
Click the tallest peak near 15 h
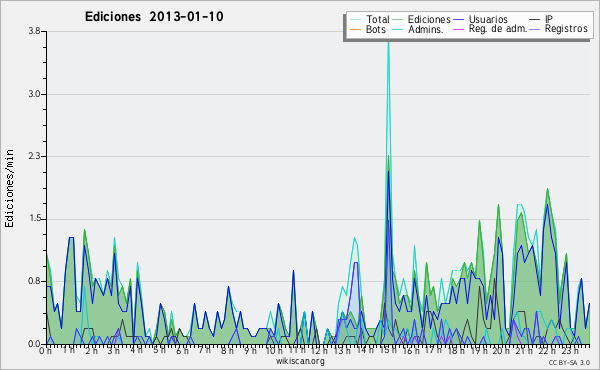click(x=388, y=34)
